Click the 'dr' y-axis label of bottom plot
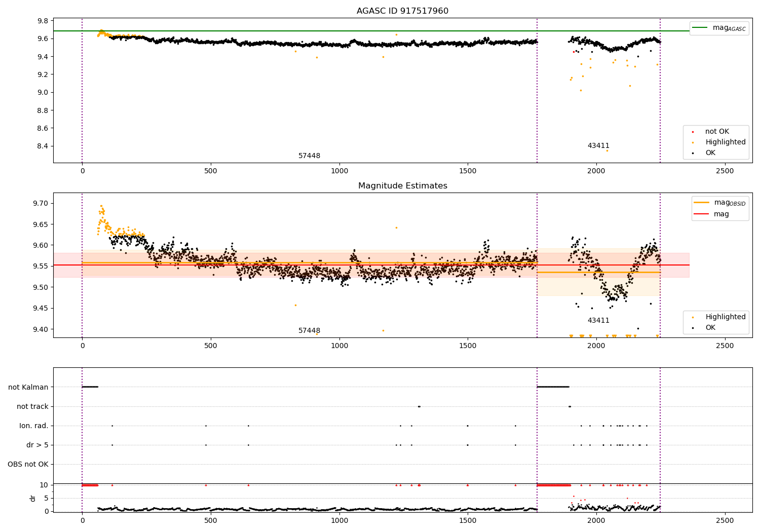Screen dimensions: 760x532 coord(33,498)
